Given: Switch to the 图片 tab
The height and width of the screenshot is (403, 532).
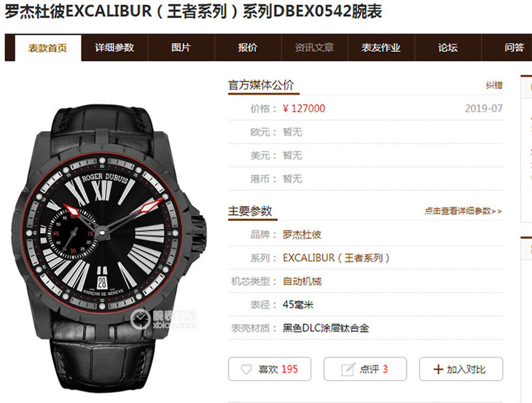Looking at the screenshot, I should click(181, 48).
